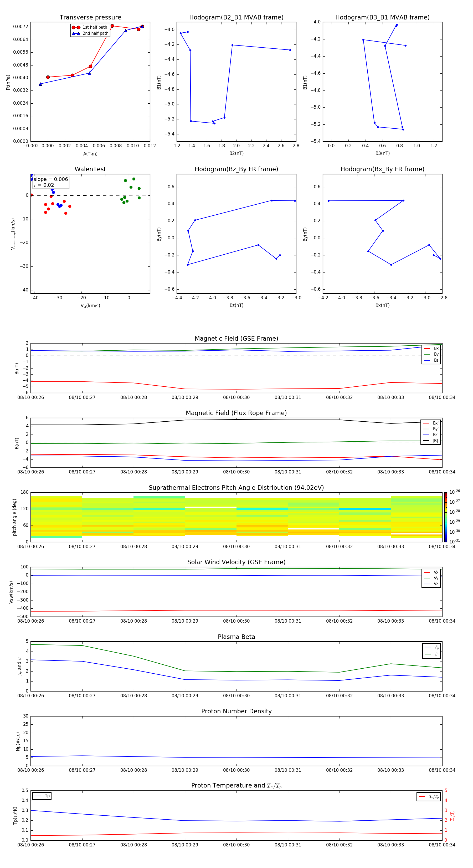Viewport: 473px width, 868px height.
Task: Click the 'B3(nT)' x-axis label
Action: (382, 153)
